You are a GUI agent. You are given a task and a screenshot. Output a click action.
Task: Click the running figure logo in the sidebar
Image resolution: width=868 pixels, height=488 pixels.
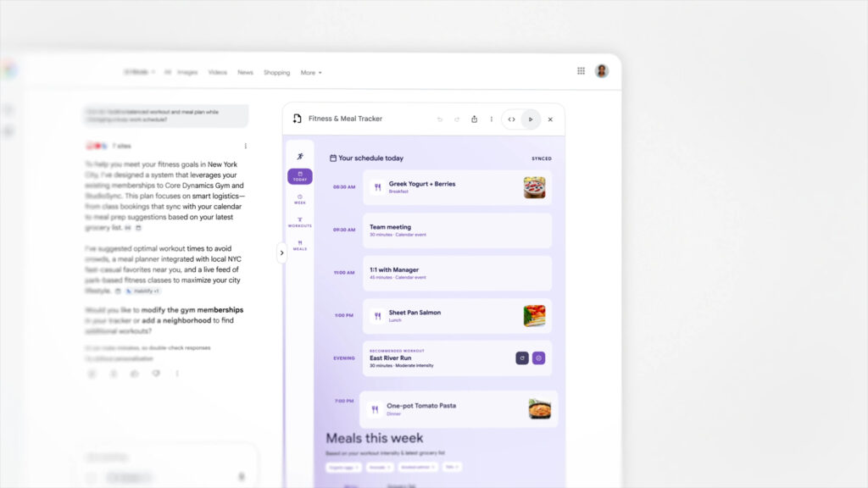pyautogui.click(x=300, y=156)
